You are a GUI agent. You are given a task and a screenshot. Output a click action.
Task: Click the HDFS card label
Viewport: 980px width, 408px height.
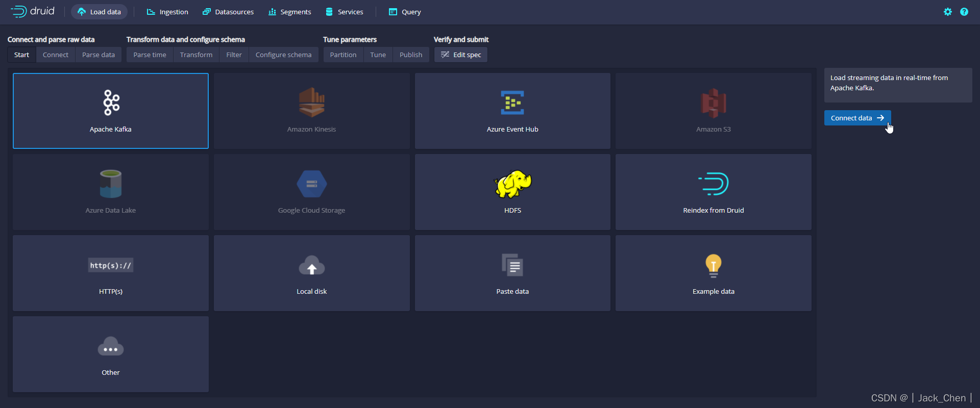pos(512,210)
